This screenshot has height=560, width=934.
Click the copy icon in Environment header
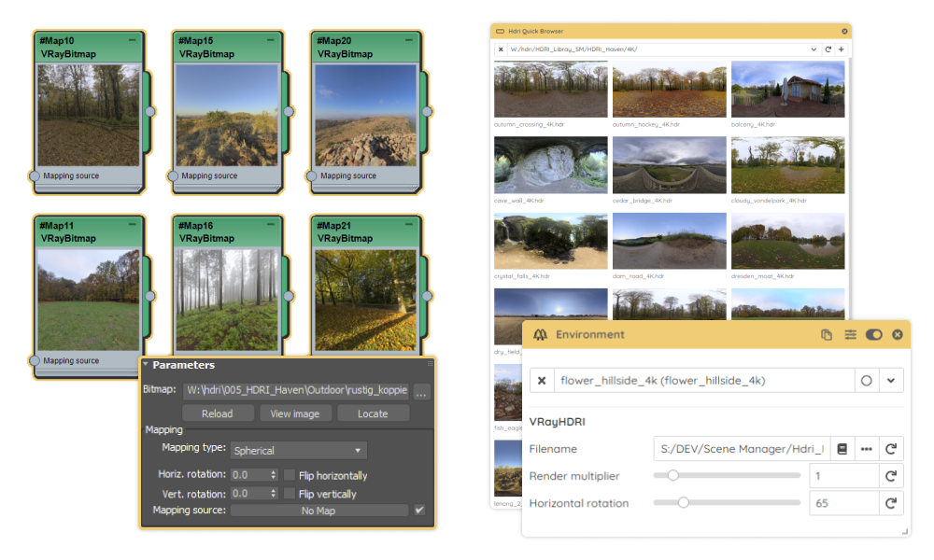pyautogui.click(x=827, y=335)
